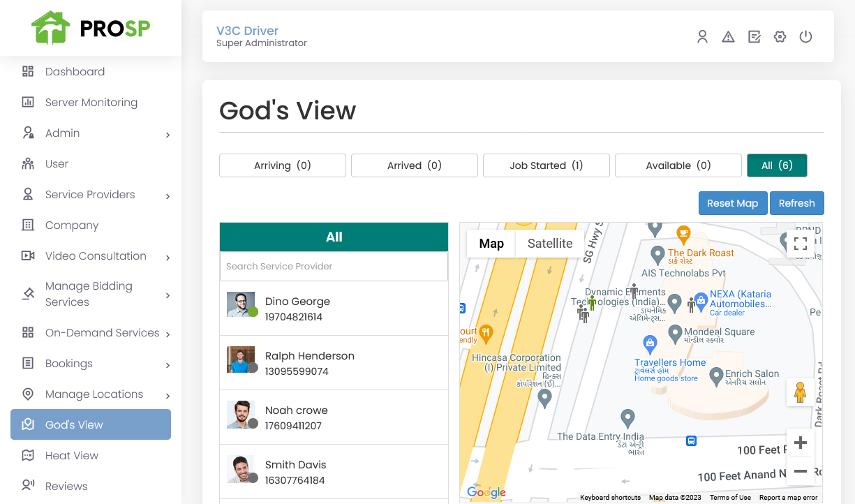The width and height of the screenshot is (855, 504).
Task: Expand the On-Demand Services submenu arrow
Action: (168, 334)
